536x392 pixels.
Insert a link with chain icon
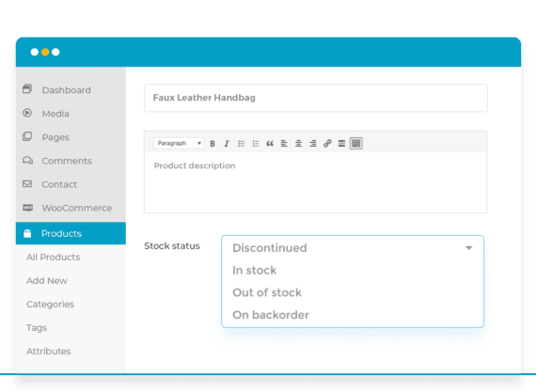pos(327,144)
